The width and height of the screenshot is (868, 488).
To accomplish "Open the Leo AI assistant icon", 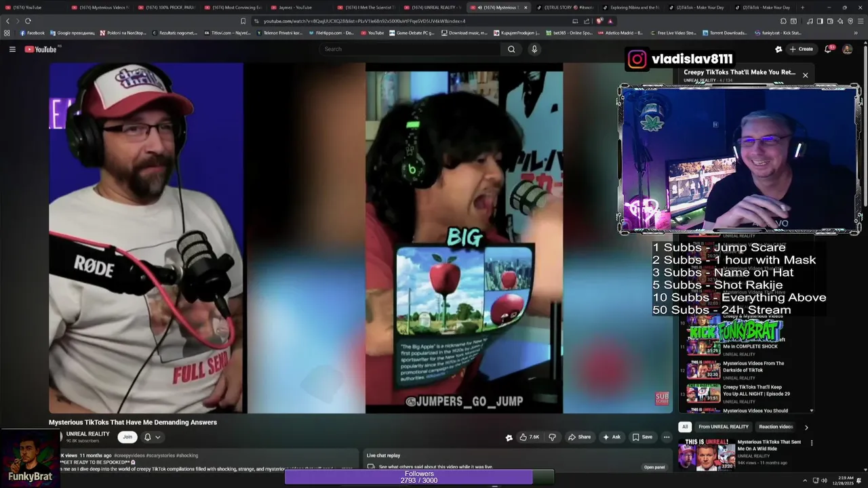I will (840, 21).
